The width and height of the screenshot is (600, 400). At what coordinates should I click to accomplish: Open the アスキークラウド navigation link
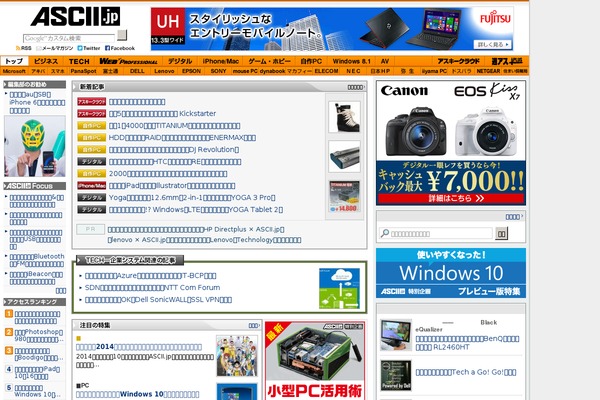point(458,61)
